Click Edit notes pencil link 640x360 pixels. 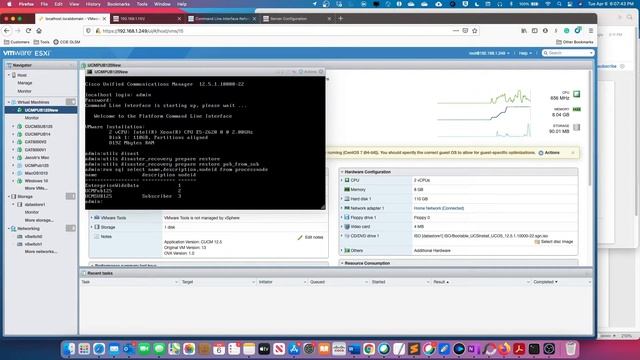310,237
